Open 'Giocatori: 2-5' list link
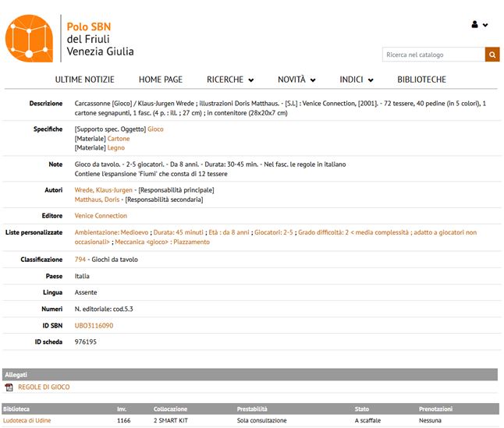 tap(274, 232)
